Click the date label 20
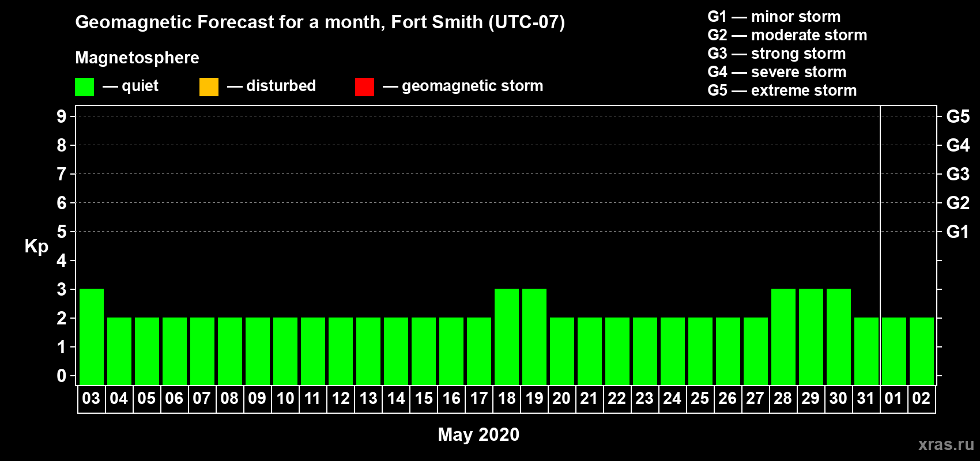The width and height of the screenshot is (980, 461). point(561,398)
